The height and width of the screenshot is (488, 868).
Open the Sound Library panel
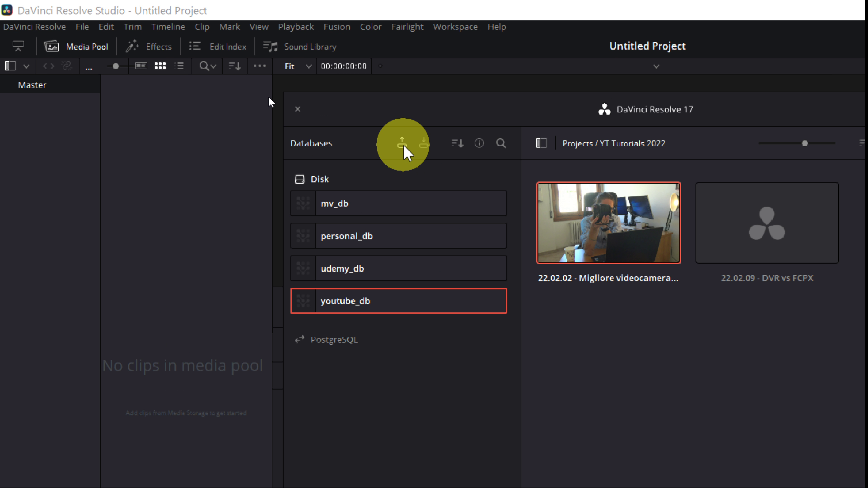coord(300,47)
